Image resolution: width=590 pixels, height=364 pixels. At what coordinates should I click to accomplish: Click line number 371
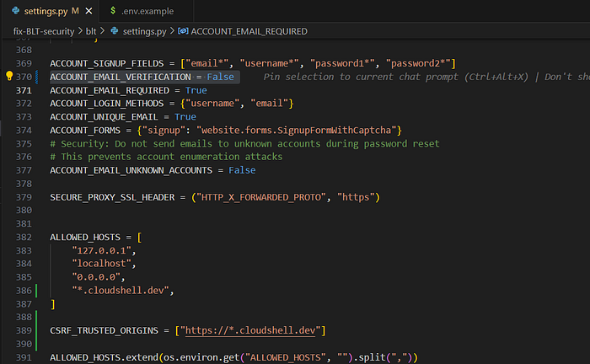coord(24,90)
